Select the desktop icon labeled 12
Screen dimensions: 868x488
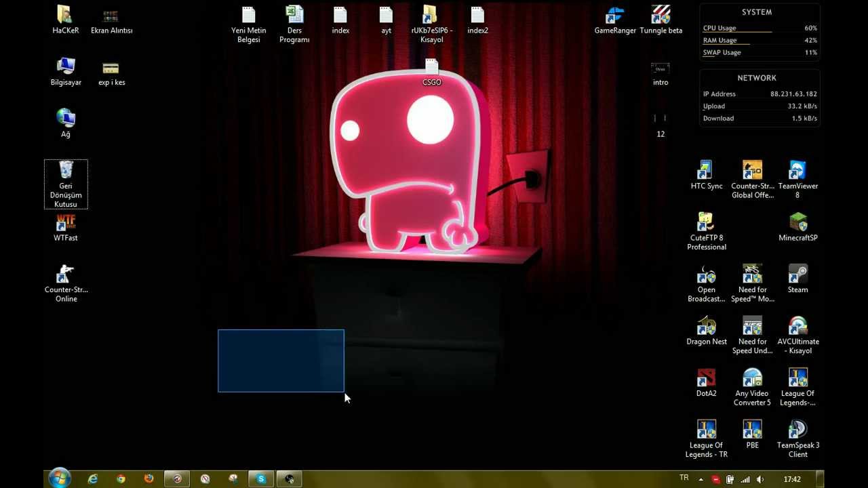[x=660, y=125]
